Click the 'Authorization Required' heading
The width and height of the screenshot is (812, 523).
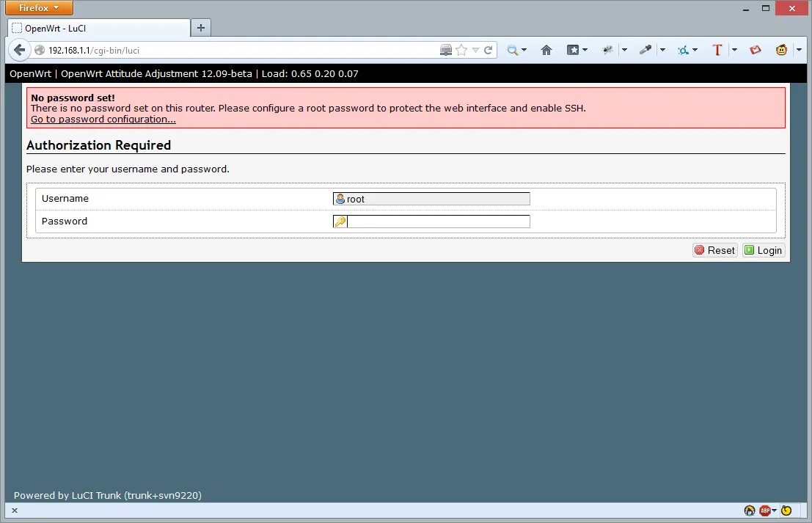[98, 145]
